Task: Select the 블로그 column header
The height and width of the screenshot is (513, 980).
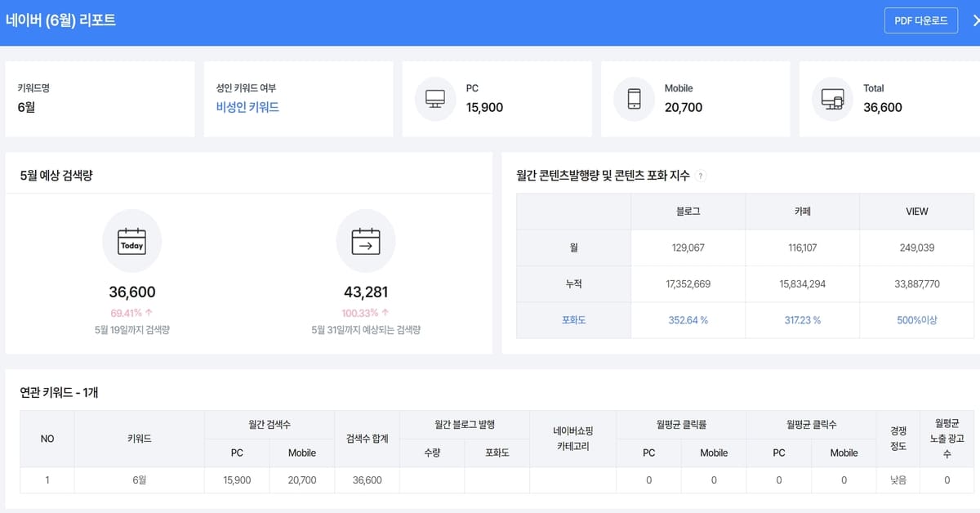Action: click(x=687, y=211)
